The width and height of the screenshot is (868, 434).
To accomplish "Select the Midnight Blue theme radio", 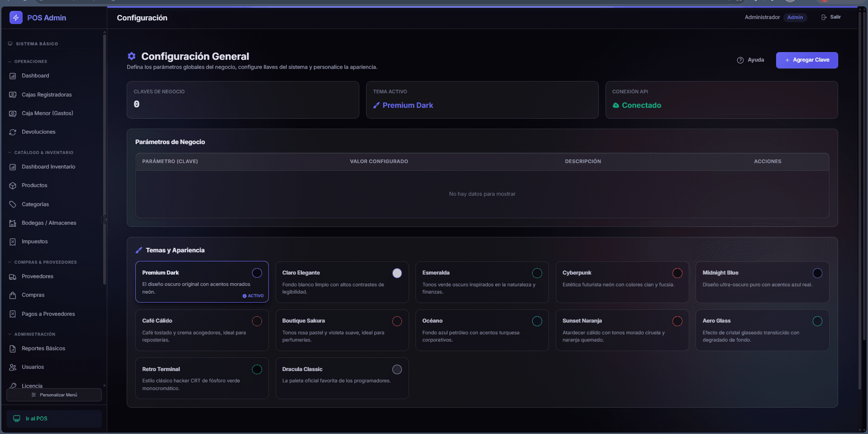I will click(817, 273).
